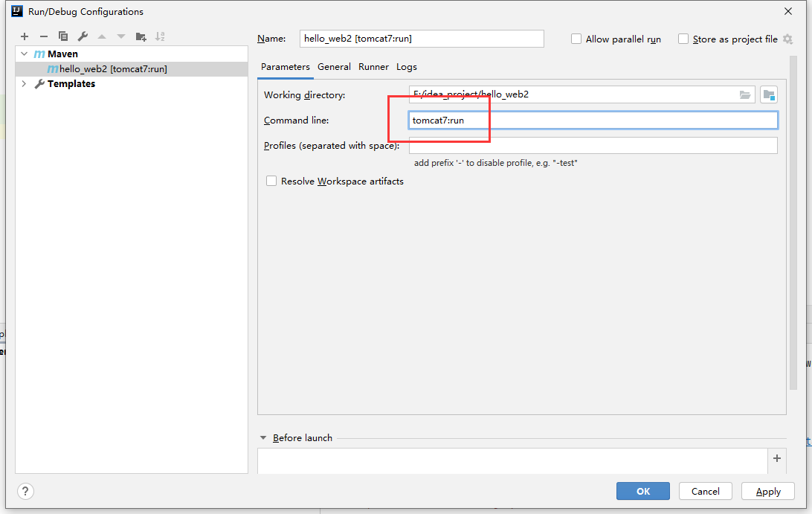Viewport: 812px width, 514px height.
Task: Copy the selected configuration
Action: (63, 36)
